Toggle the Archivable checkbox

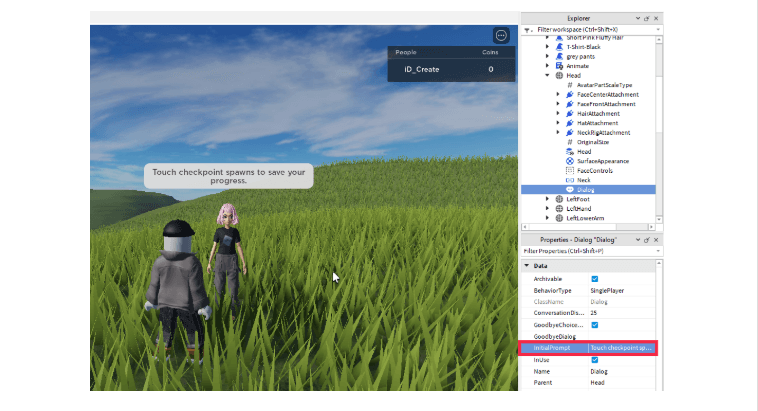(x=595, y=278)
